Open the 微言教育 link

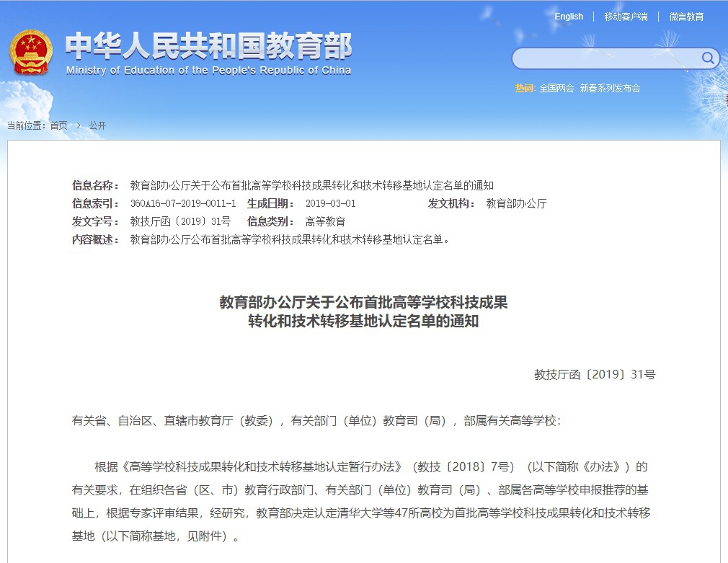686,17
